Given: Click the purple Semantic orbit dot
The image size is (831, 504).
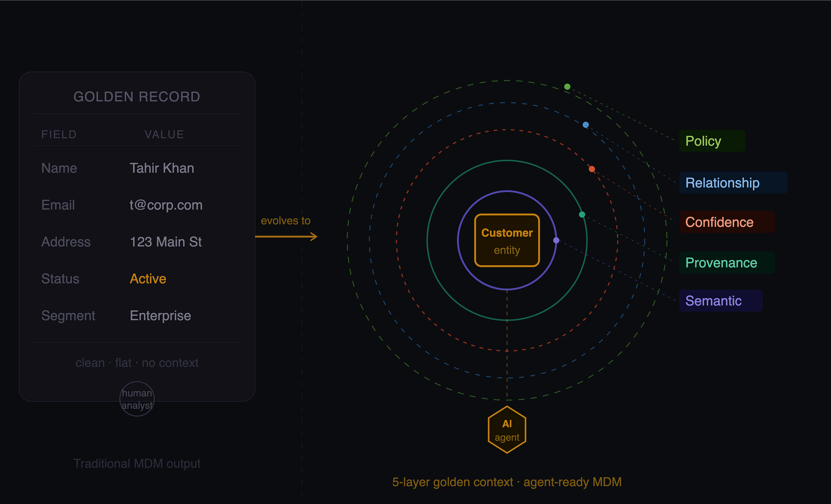Looking at the screenshot, I should [556, 240].
